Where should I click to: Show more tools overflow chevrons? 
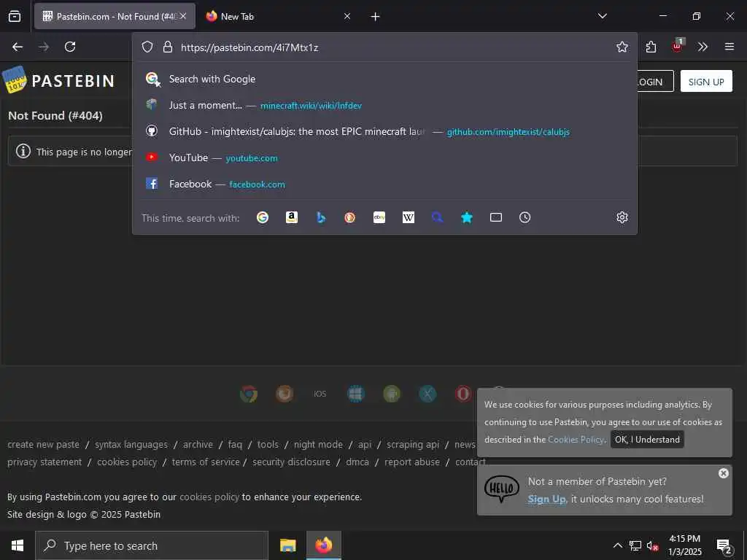(x=703, y=47)
